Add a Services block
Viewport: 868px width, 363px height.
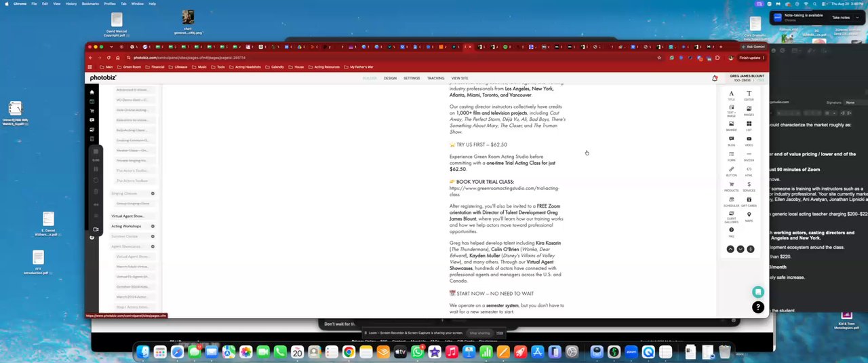coord(749,186)
